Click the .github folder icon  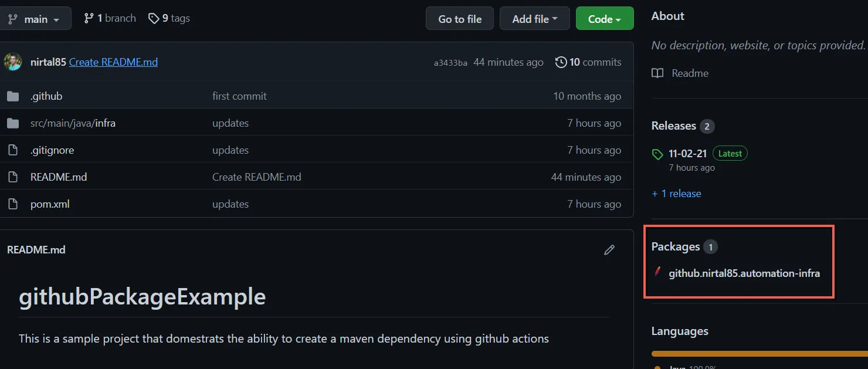point(13,96)
